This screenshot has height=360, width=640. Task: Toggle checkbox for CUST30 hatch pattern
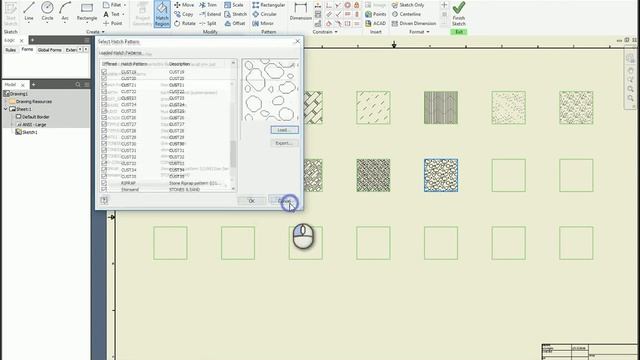click(x=104, y=144)
